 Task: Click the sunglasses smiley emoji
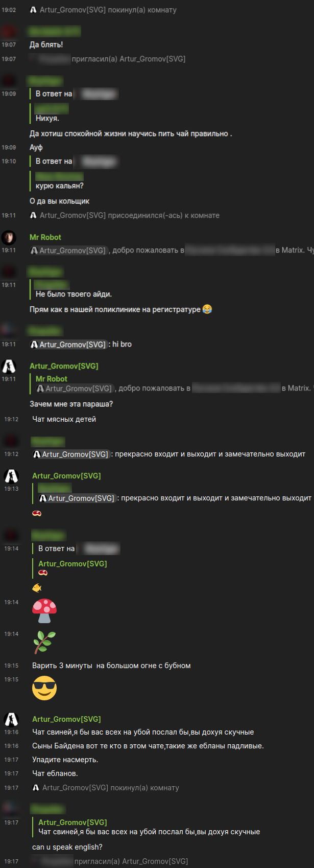44,688
